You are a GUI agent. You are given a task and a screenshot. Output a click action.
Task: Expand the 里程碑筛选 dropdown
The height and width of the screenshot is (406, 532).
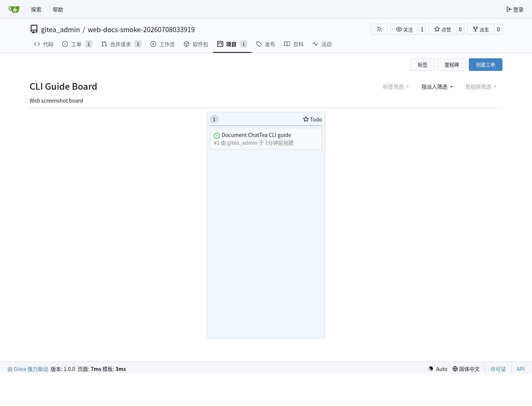point(481,87)
